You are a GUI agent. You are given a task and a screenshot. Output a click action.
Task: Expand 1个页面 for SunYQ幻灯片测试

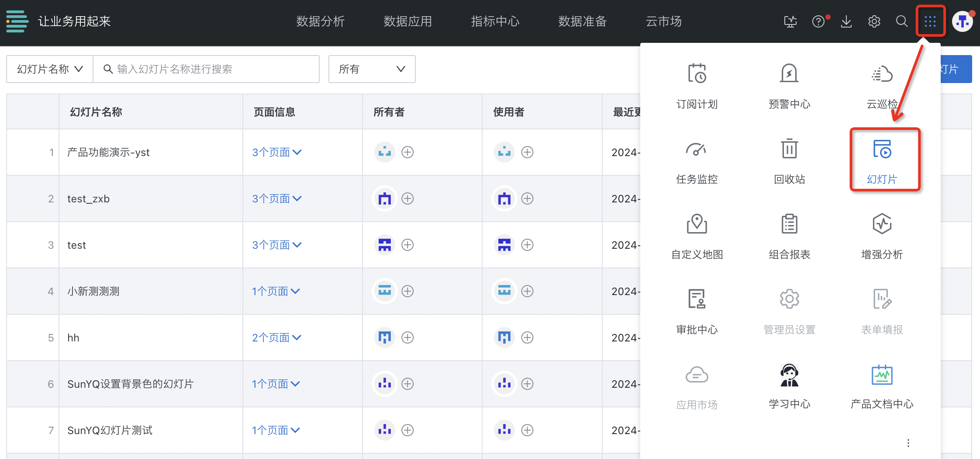click(x=276, y=430)
